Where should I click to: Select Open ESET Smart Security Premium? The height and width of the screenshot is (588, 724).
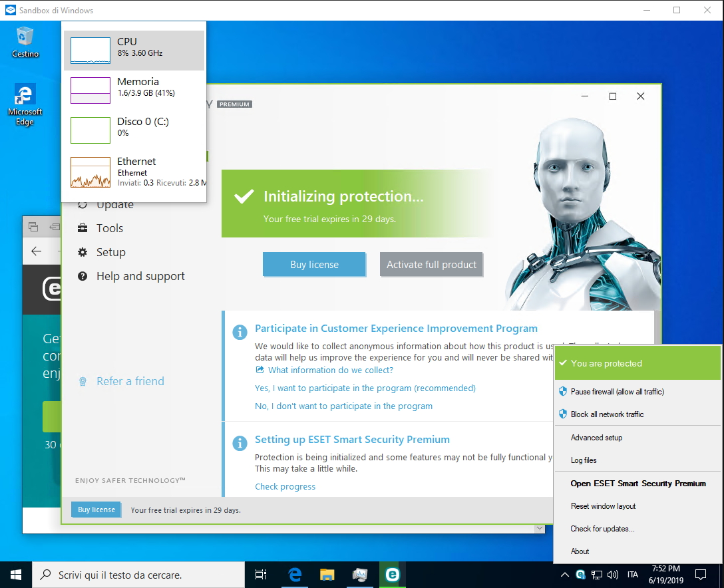click(637, 483)
